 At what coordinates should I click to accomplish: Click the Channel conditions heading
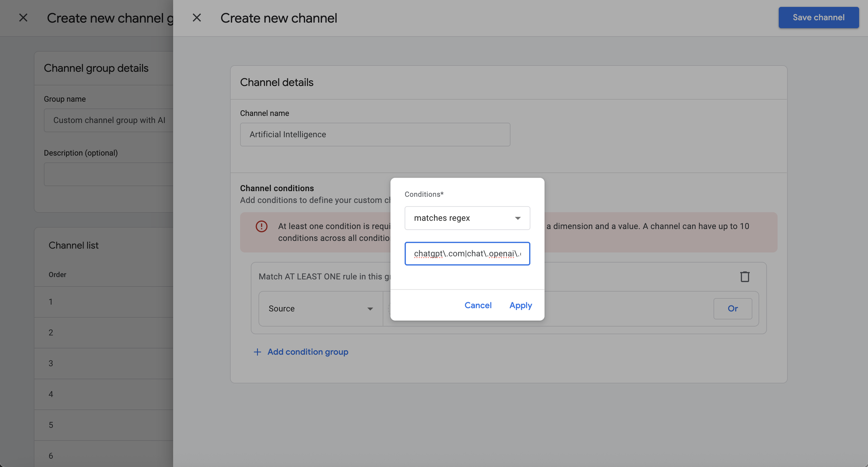click(277, 188)
